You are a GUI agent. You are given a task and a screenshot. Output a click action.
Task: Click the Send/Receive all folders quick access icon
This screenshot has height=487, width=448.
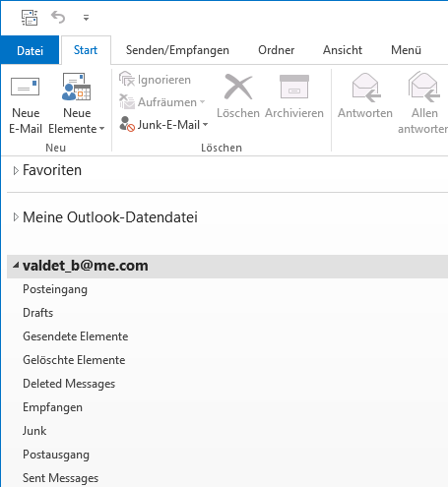[x=30, y=18]
